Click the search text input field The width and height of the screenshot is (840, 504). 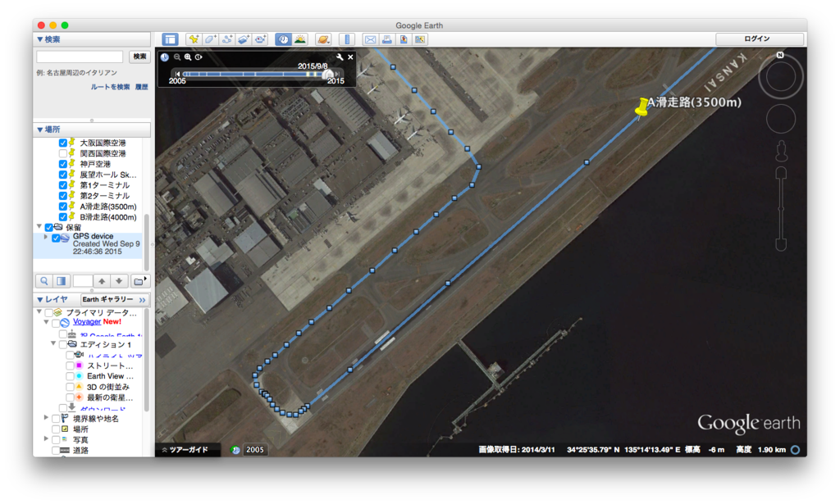pyautogui.click(x=80, y=57)
